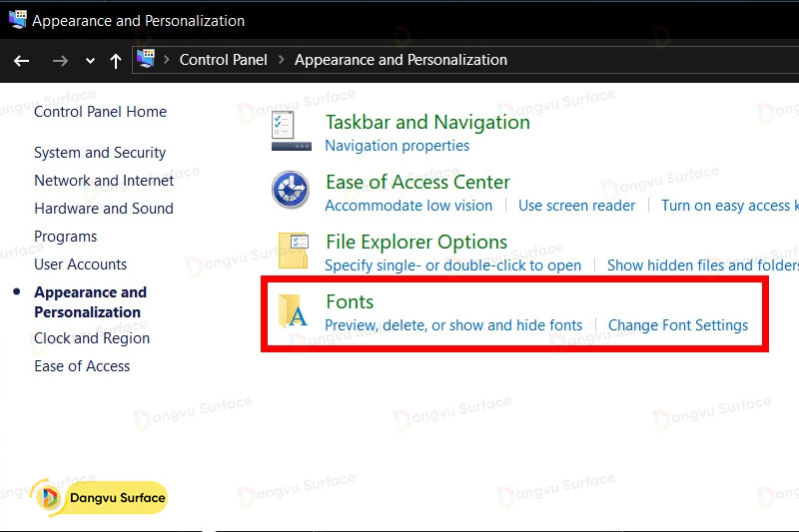Click Show hidden files and folders
Screen dimensions: 799x532
coord(703,266)
